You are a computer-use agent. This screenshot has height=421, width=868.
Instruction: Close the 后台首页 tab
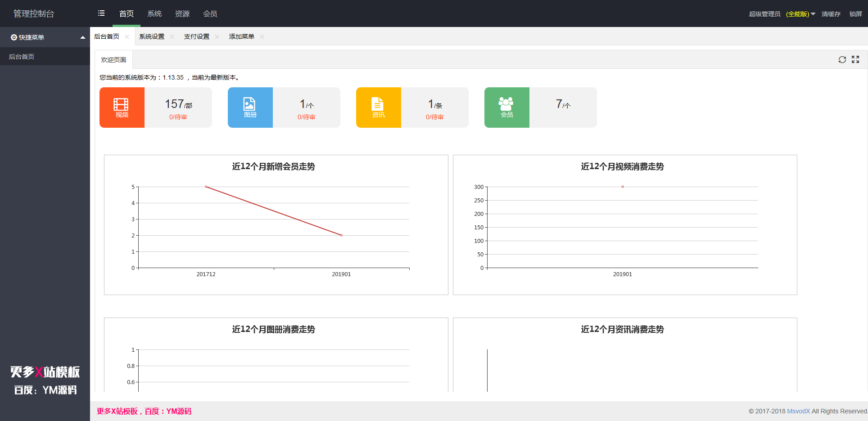(x=127, y=37)
